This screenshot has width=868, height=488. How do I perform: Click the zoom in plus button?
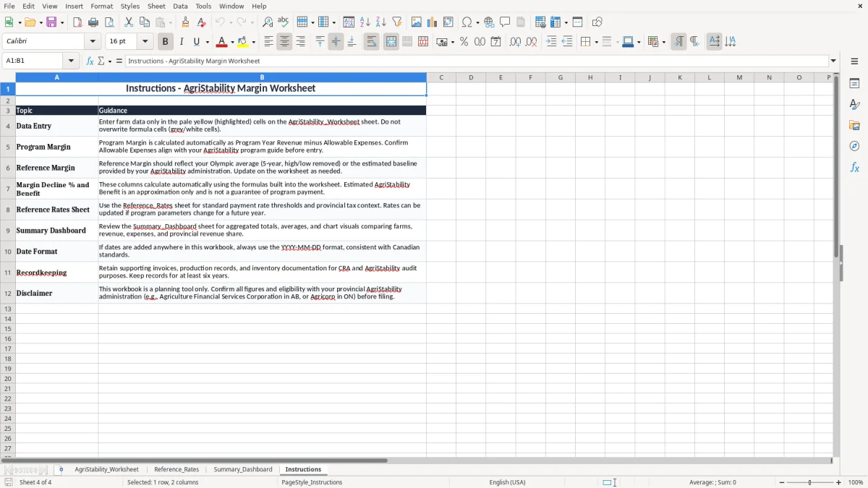click(x=839, y=482)
